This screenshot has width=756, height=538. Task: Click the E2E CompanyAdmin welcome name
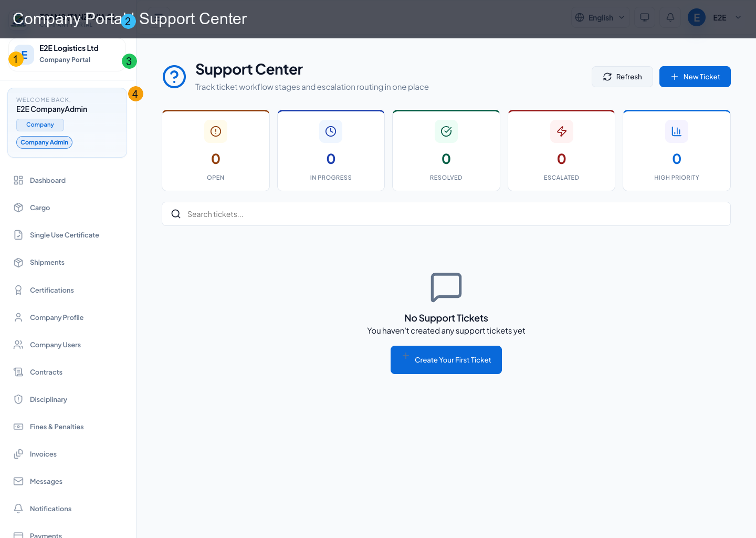(51, 109)
